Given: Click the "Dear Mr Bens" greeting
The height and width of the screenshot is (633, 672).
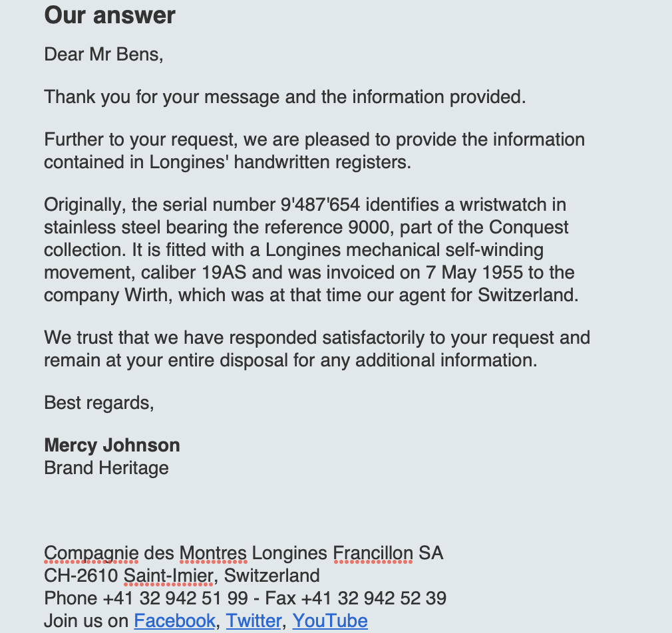Looking at the screenshot, I should 104,54.
